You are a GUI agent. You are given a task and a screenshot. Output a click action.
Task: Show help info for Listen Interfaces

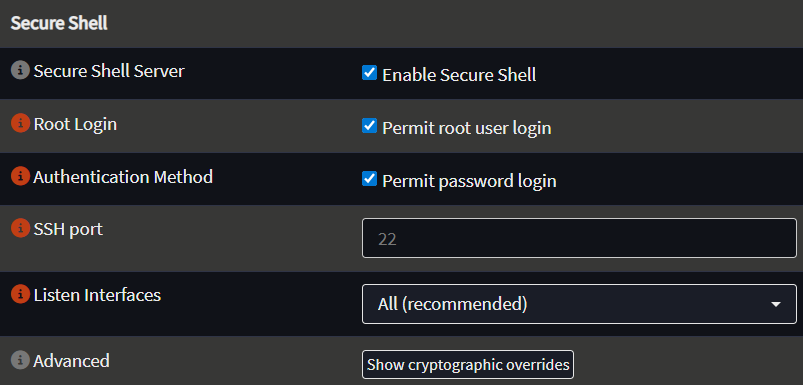click(x=20, y=294)
